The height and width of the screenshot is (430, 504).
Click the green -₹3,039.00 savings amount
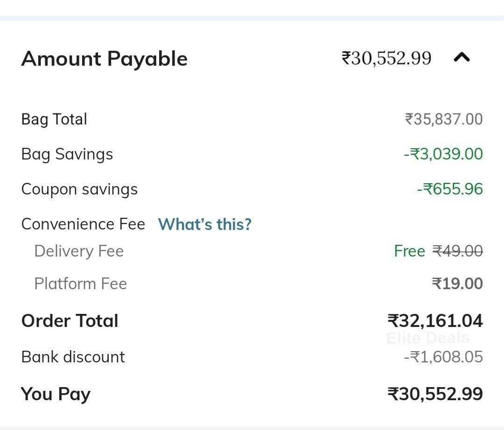443,154
